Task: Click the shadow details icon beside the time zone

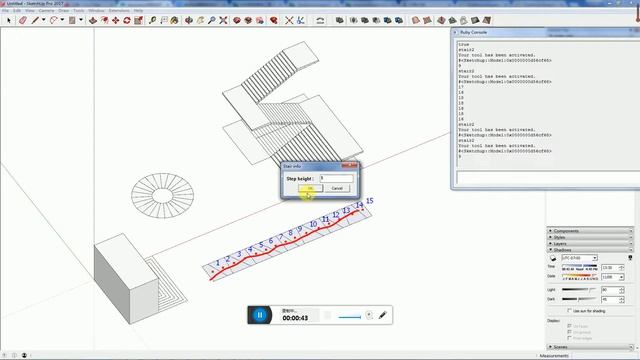Action: (x=630, y=258)
